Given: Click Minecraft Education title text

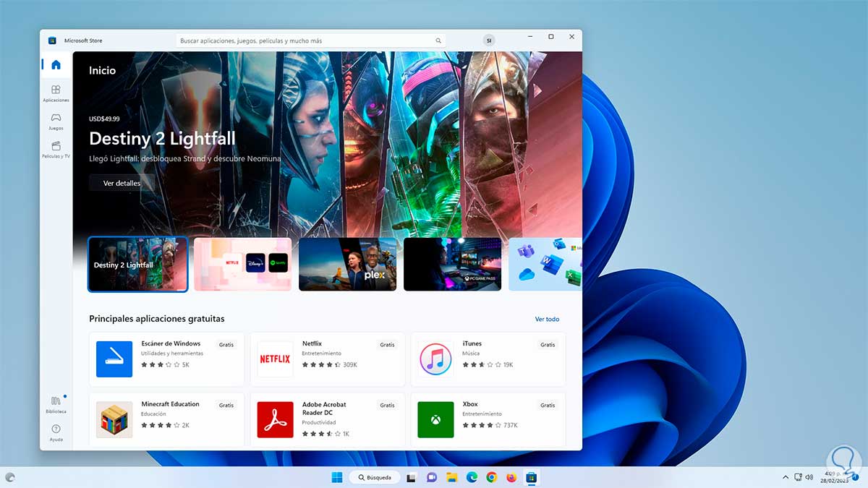Looking at the screenshot, I should [x=170, y=404].
